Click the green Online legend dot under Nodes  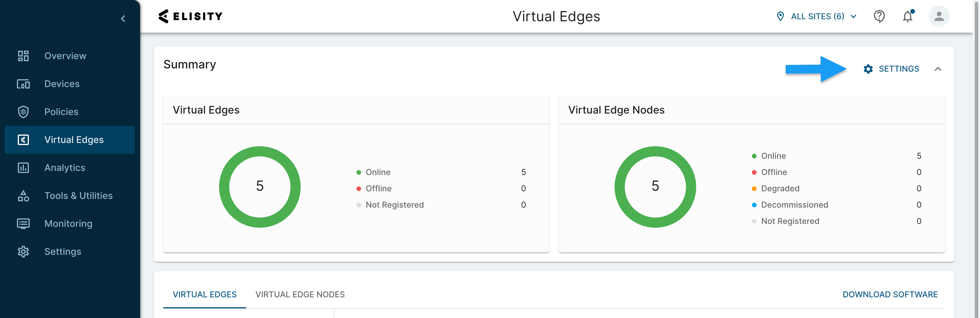point(754,156)
